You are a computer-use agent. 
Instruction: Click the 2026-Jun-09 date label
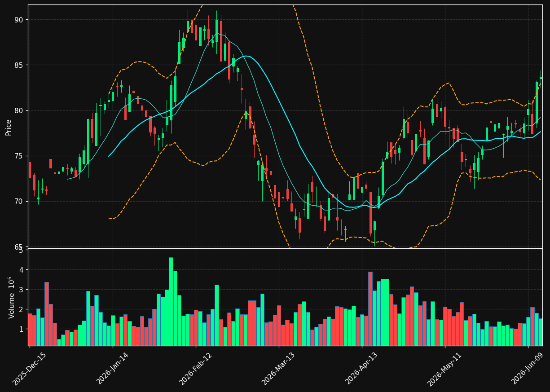pos(528,369)
